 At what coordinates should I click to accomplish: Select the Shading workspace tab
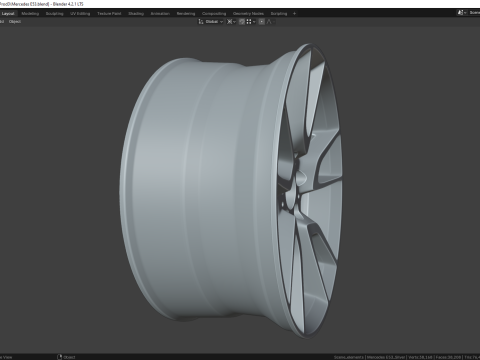136,14
